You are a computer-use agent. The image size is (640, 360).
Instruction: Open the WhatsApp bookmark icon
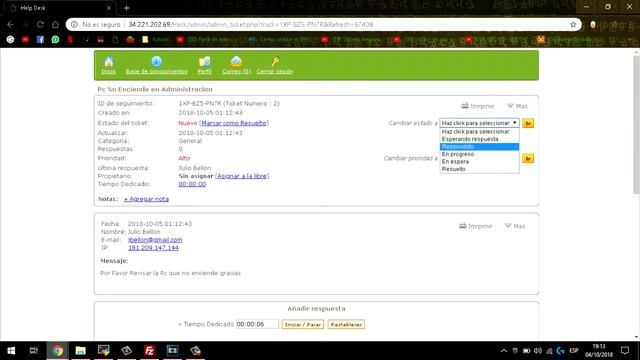click(55, 40)
